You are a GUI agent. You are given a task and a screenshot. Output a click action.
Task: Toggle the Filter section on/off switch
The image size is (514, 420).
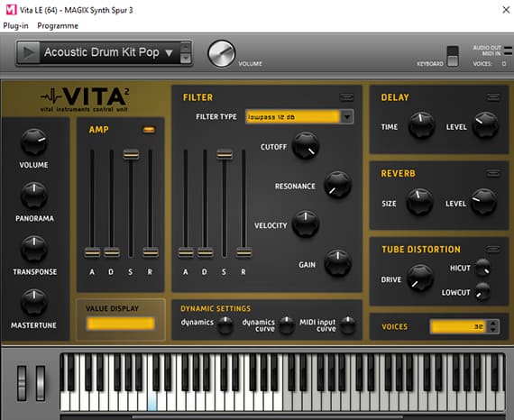(347, 97)
